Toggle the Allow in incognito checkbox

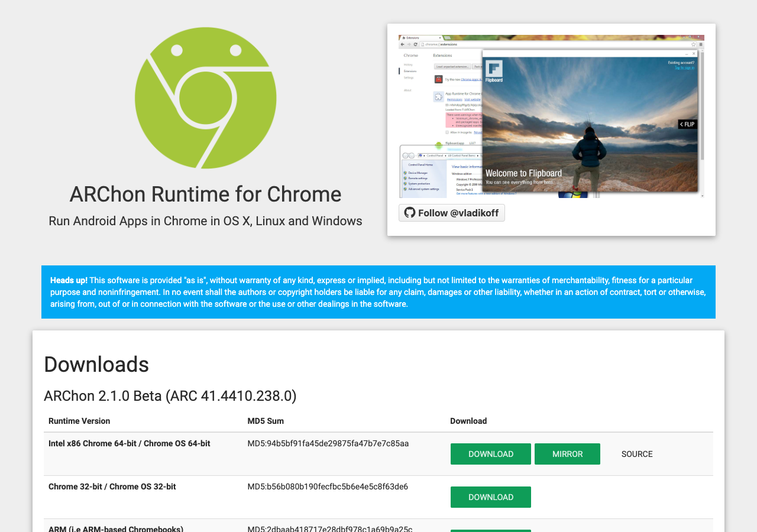tap(447, 132)
